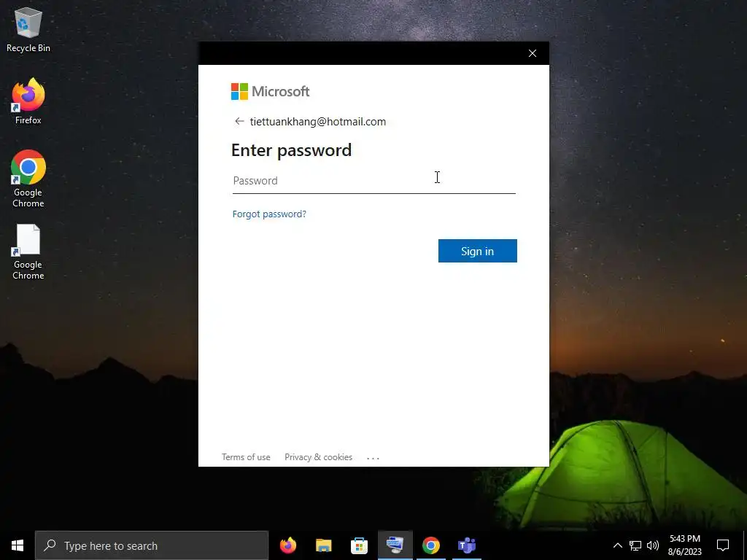Viewport: 747px width, 560px height.
Task: Select the colorful Google Chrome desktop shortcut
Action: click(28, 179)
